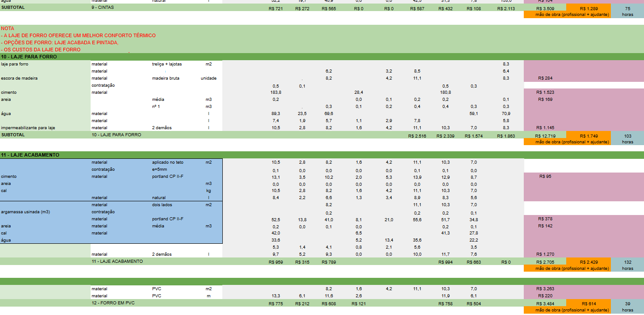
Task: Select the escora de madeira row label
Action: 19,78
